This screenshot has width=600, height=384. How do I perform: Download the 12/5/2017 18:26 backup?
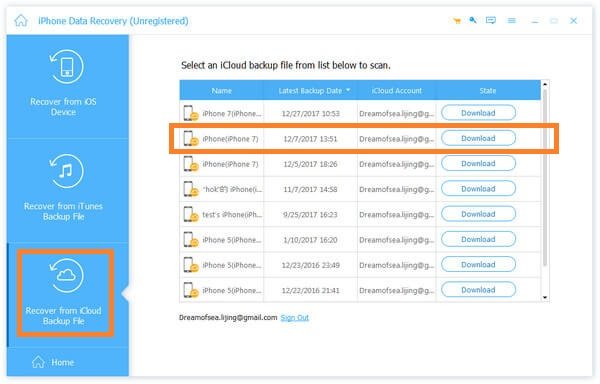[478, 163]
